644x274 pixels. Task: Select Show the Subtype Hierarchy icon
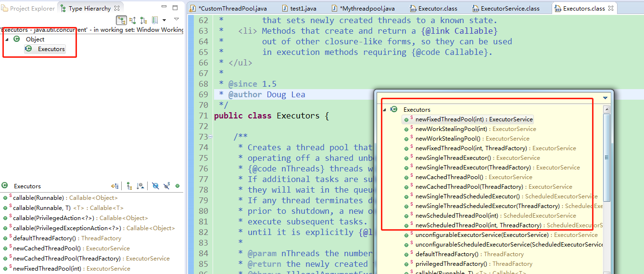(143, 20)
